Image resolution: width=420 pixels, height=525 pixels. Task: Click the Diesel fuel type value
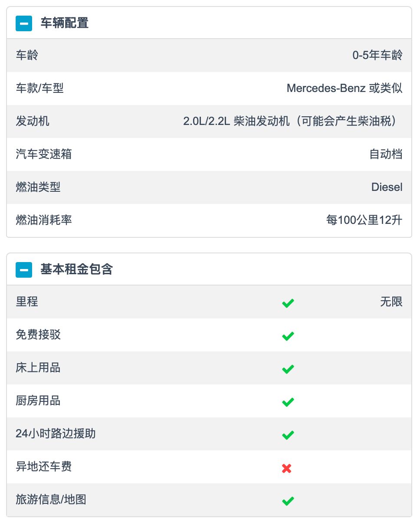pos(387,187)
